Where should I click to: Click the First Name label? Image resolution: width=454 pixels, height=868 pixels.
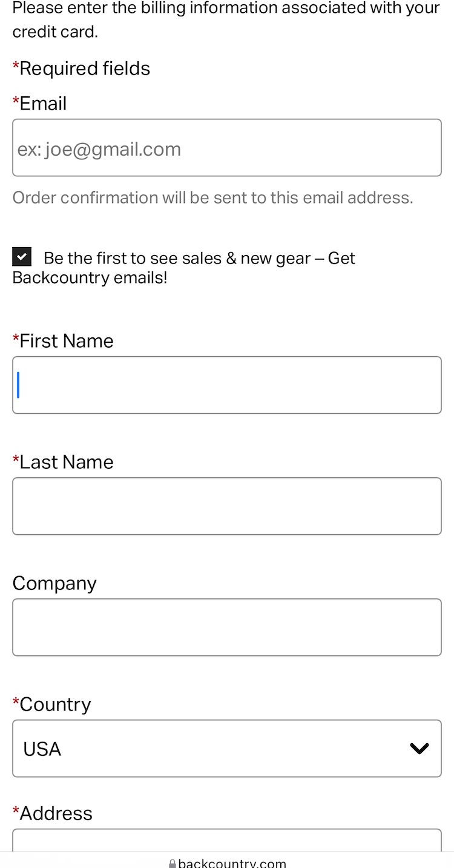(67, 341)
